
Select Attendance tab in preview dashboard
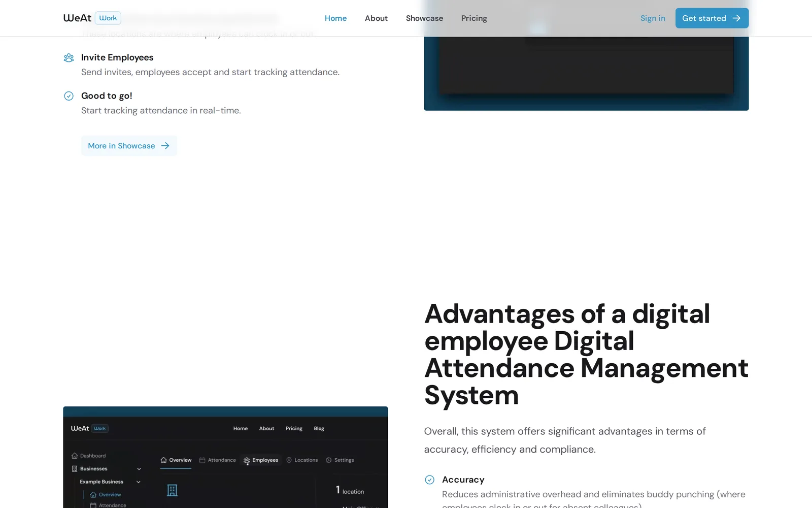(x=217, y=460)
